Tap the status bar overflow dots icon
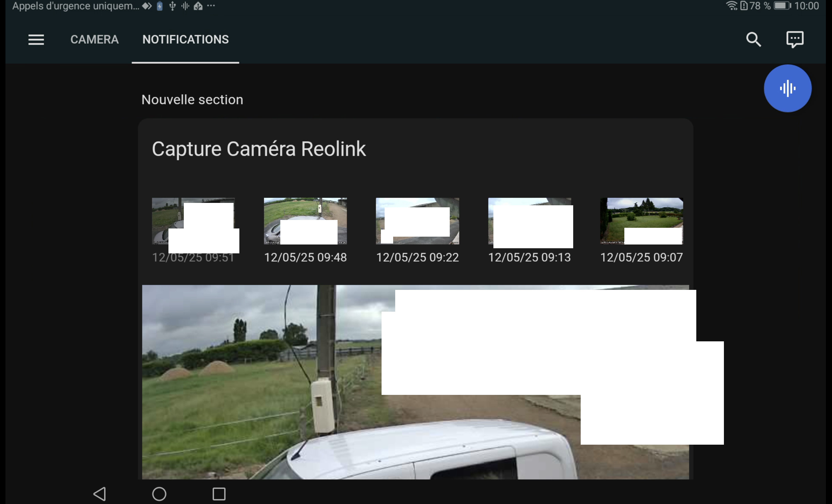Screen dimensions: 832x504 click(211, 5)
